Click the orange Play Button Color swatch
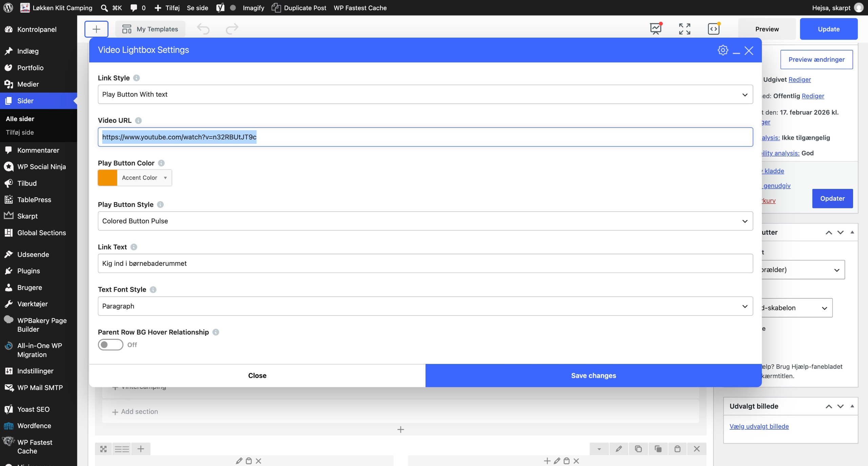 [x=107, y=178]
